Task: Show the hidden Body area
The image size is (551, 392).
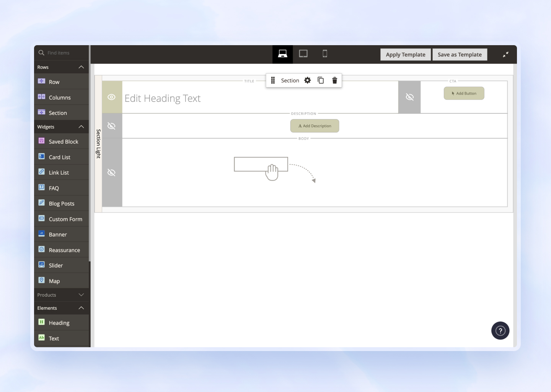Action: [112, 173]
